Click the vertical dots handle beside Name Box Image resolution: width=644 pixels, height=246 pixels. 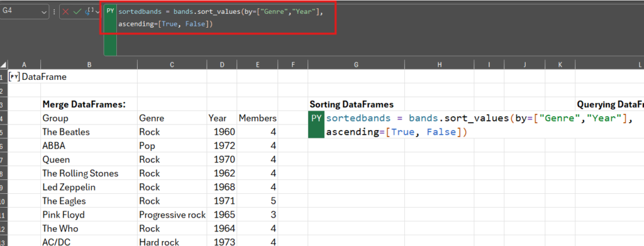54,13
